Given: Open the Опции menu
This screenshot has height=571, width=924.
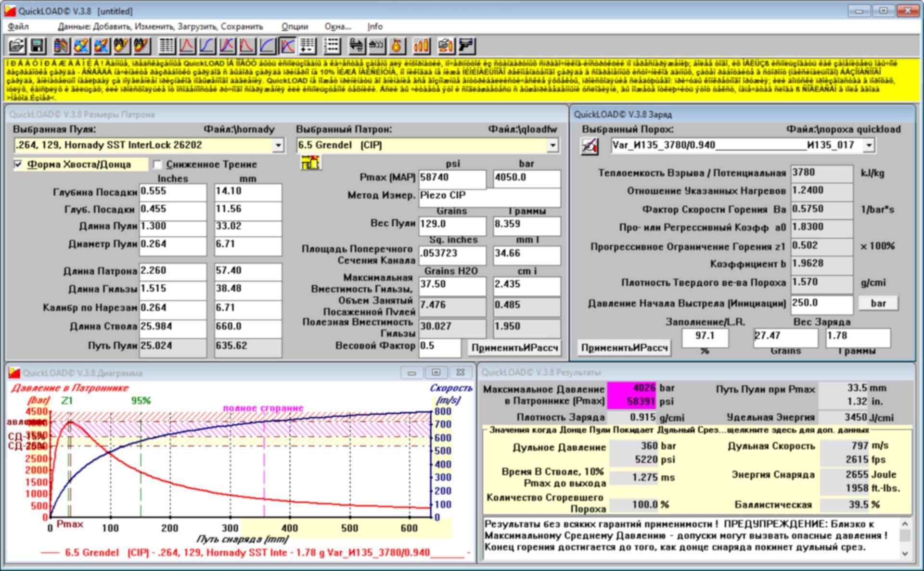Looking at the screenshot, I should point(295,26).
